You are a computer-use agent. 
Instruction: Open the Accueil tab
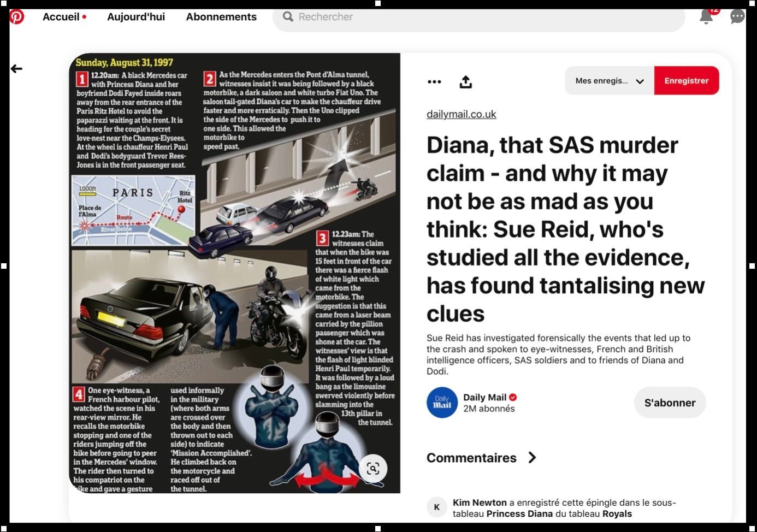(x=61, y=17)
